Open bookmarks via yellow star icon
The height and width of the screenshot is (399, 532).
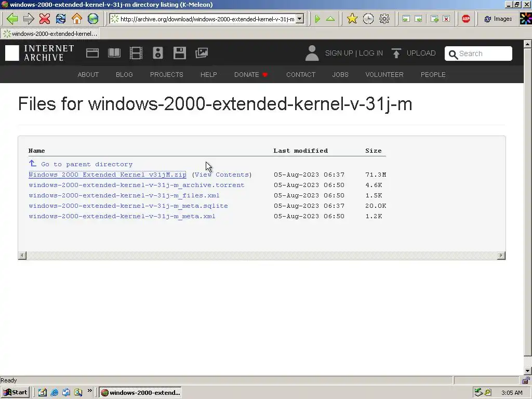click(352, 19)
